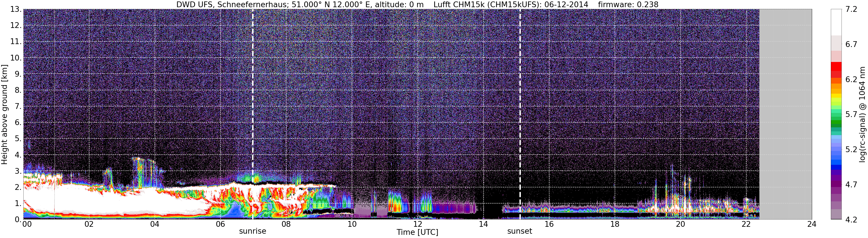This screenshot has height=238, width=868.
Task: Click the colorbar tick label '5.2'
Action: coord(851,150)
